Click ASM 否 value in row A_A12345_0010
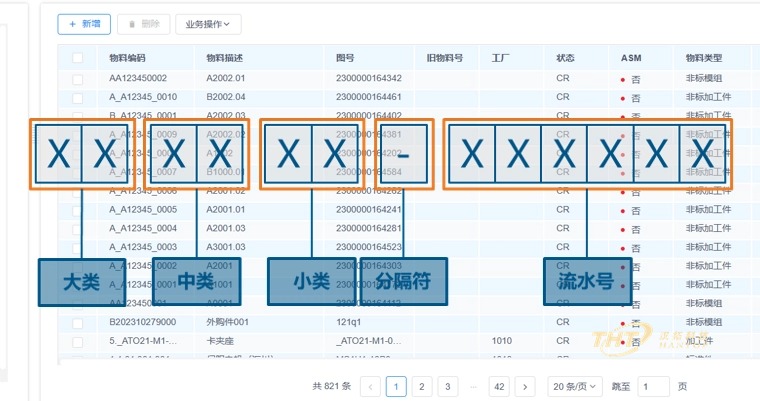Screen dimensions: 760x401 [635, 98]
